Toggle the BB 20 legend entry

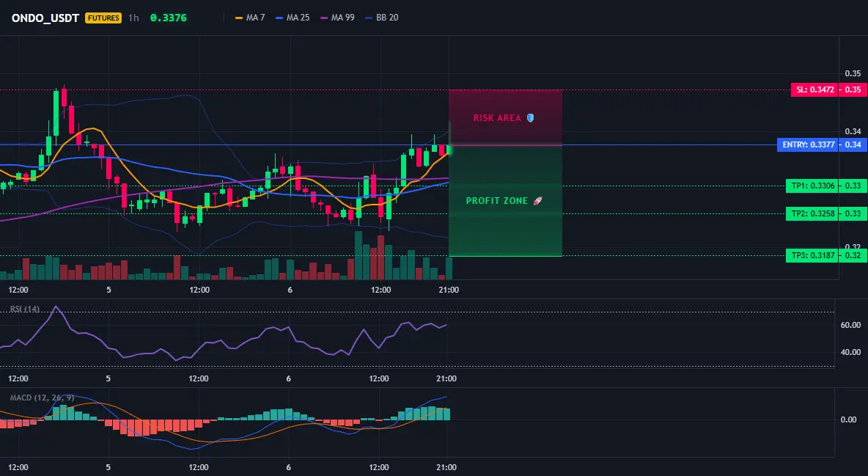pos(382,18)
